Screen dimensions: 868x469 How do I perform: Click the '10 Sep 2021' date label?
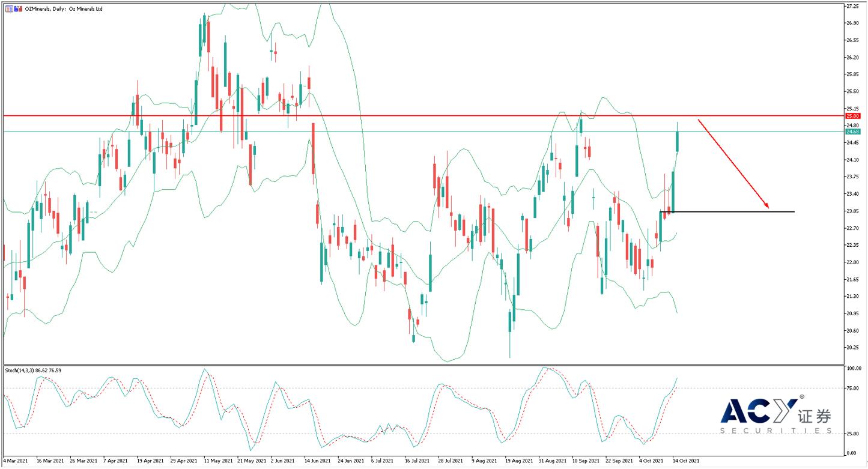(584, 461)
